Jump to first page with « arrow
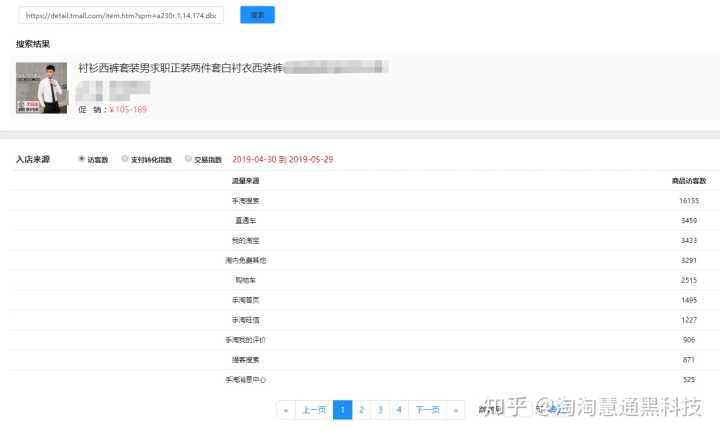 coord(286,409)
